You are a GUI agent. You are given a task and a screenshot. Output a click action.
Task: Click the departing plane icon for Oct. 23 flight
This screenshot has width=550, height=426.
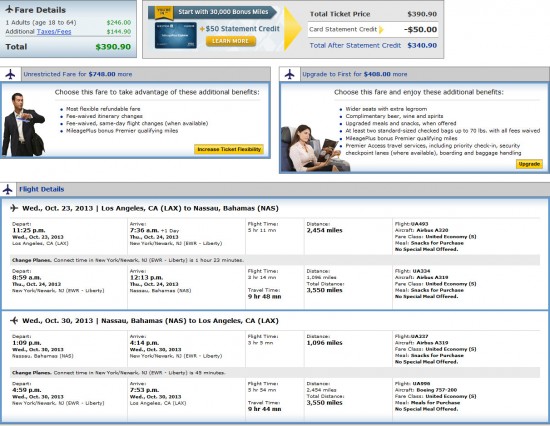pyautogui.click(x=14, y=208)
